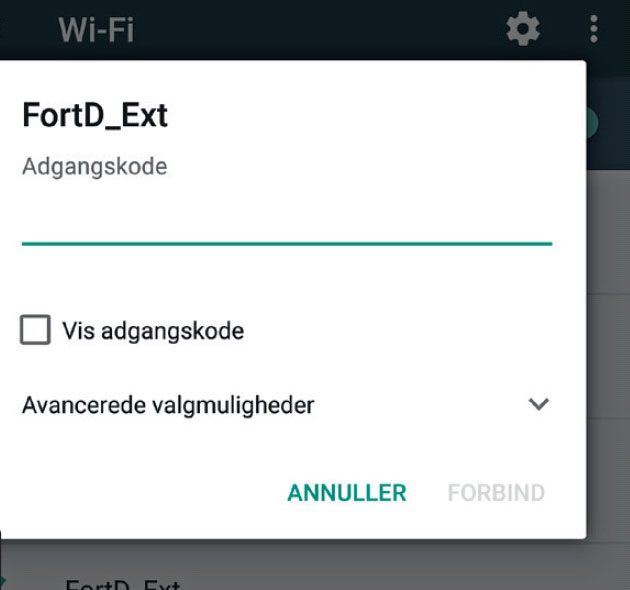Expand advanced options chevron arrow
630x590 pixels.
point(538,404)
